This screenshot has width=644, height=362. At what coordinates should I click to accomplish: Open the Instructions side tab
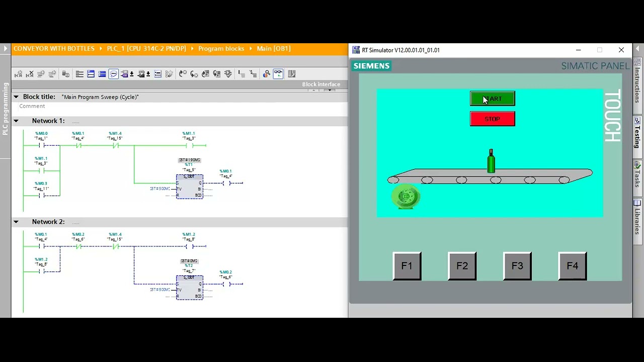637,85
